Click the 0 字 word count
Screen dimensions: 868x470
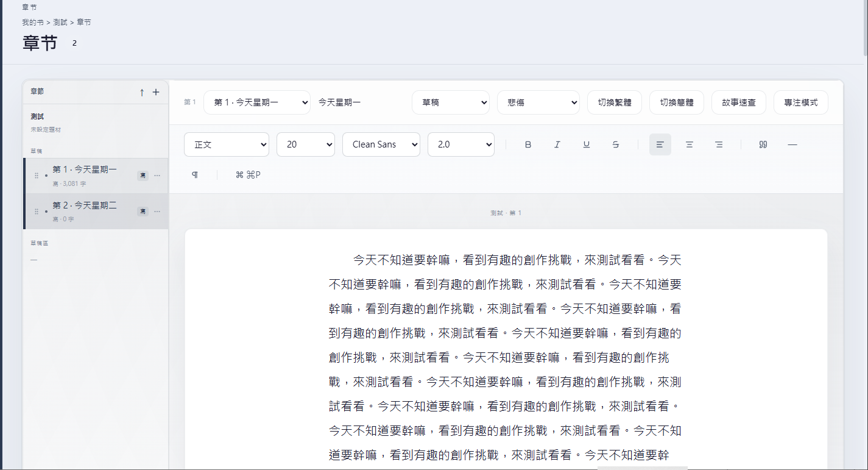[68, 219]
